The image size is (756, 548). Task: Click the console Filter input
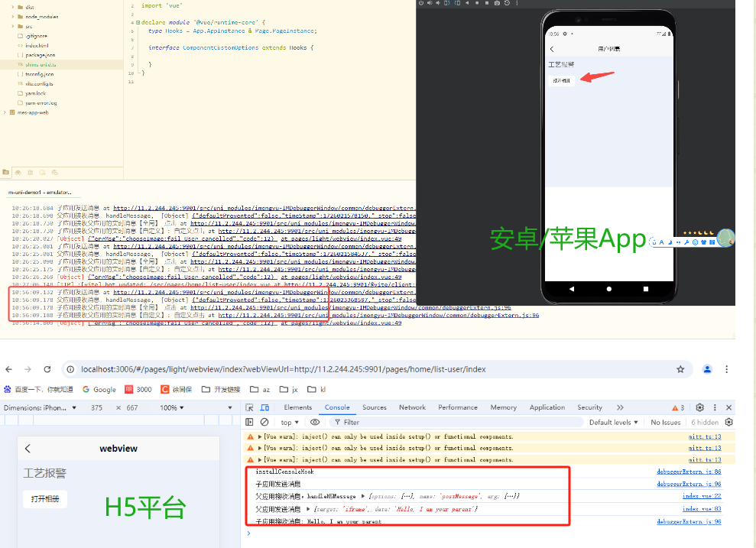(x=458, y=422)
